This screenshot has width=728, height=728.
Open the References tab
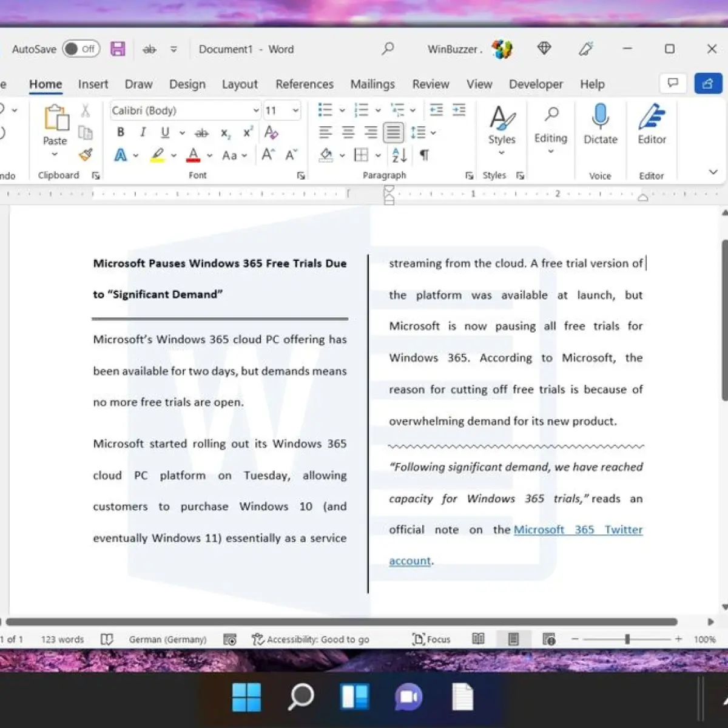pyautogui.click(x=305, y=84)
